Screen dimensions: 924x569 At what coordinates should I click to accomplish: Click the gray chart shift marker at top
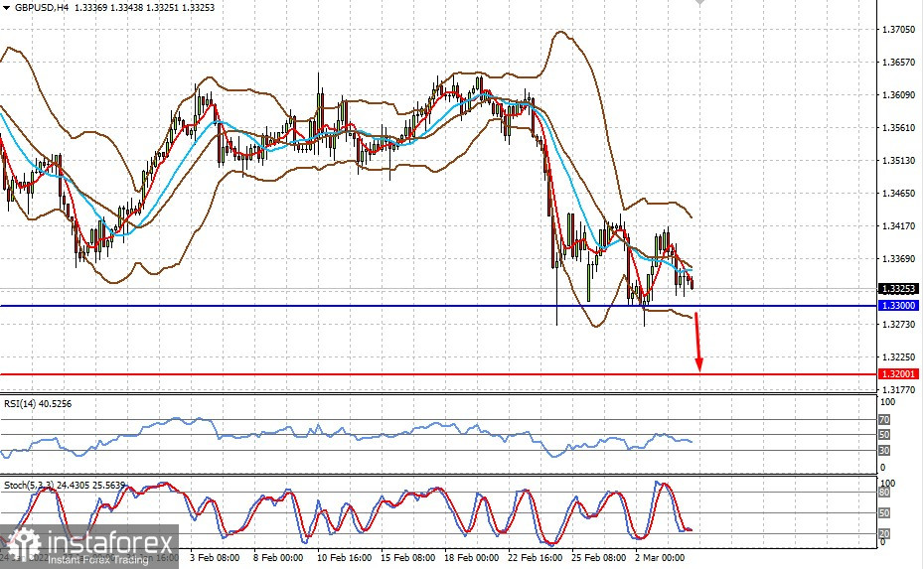pyautogui.click(x=699, y=2)
